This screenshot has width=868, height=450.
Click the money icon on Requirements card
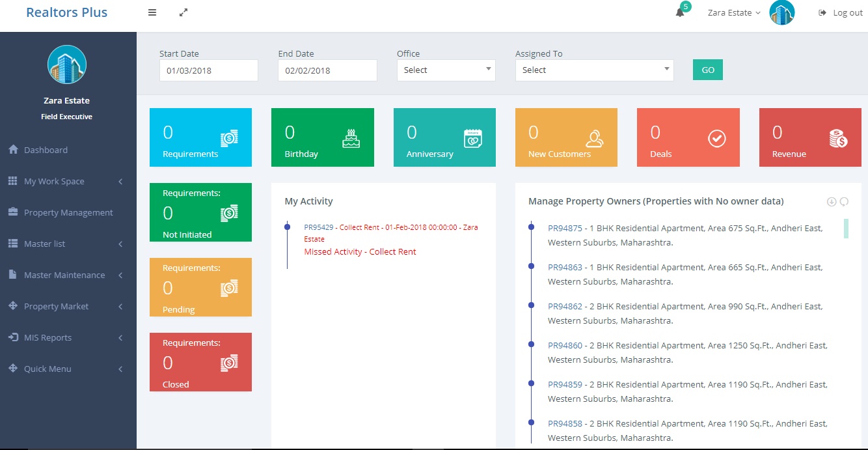coord(229,137)
